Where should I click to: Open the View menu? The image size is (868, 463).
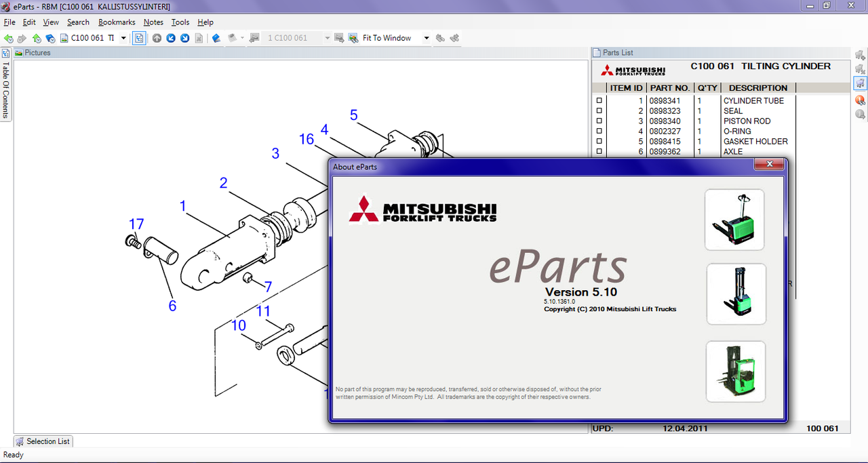[51, 22]
